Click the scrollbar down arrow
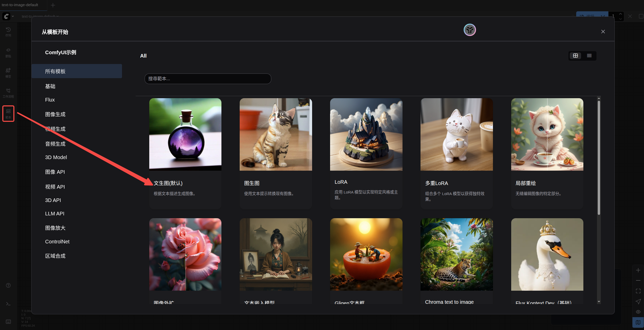This screenshot has width=644, height=330. pyautogui.click(x=599, y=302)
